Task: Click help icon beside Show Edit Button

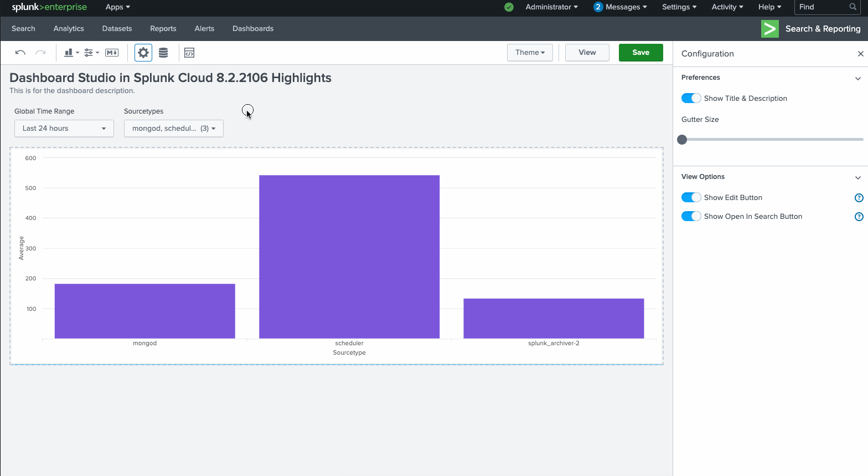Action: click(x=859, y=198)
